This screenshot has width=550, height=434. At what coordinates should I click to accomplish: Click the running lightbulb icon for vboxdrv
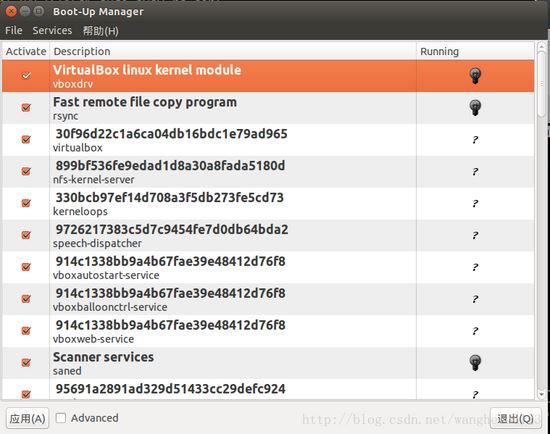pos(475,76)
